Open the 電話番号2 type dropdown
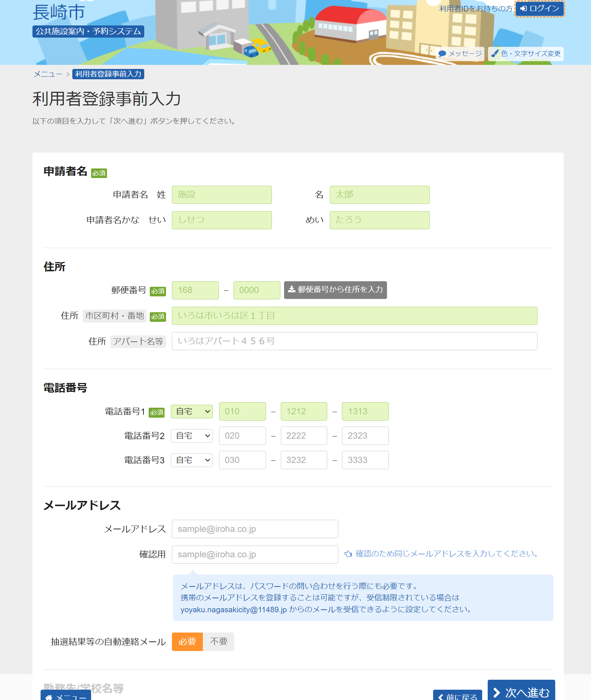 tap(192, 436)
